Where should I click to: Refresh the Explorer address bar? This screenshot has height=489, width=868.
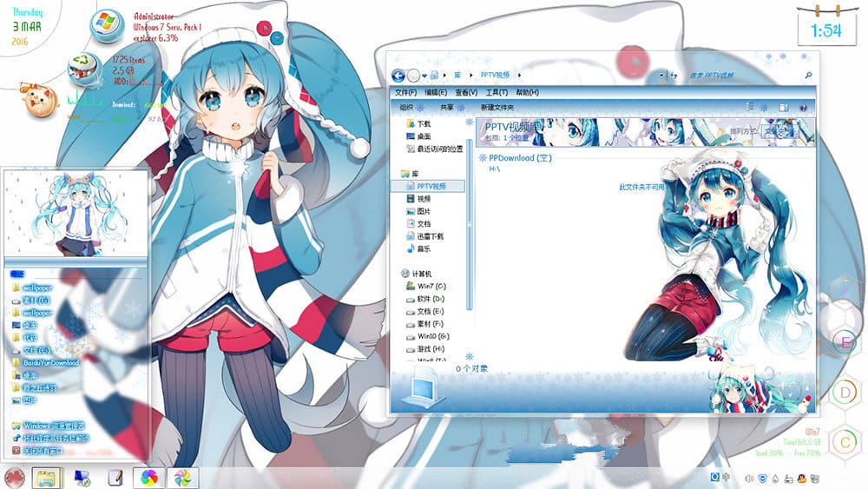click(x=674, y=75)
